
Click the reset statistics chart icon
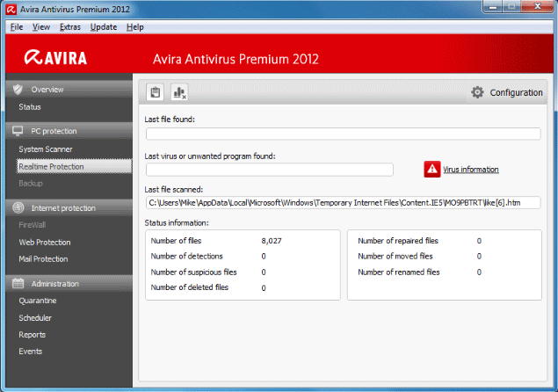point(179,92)
